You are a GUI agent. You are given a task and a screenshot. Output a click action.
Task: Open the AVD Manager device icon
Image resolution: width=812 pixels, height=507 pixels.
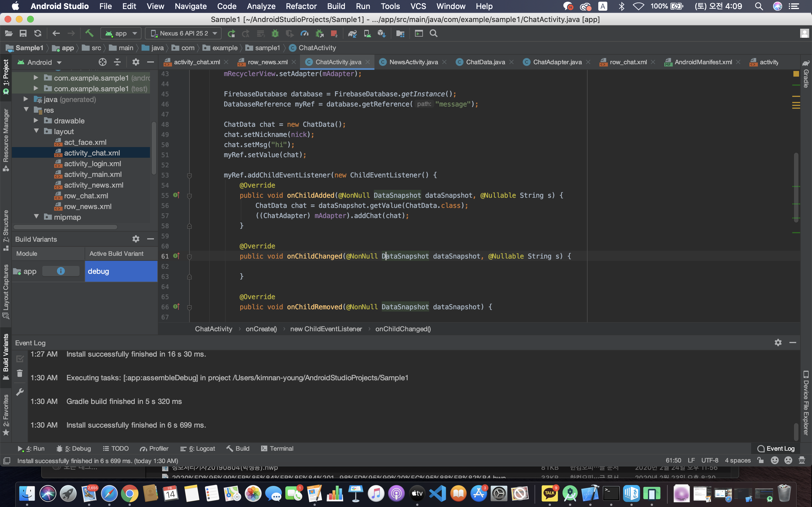(367, 33)
